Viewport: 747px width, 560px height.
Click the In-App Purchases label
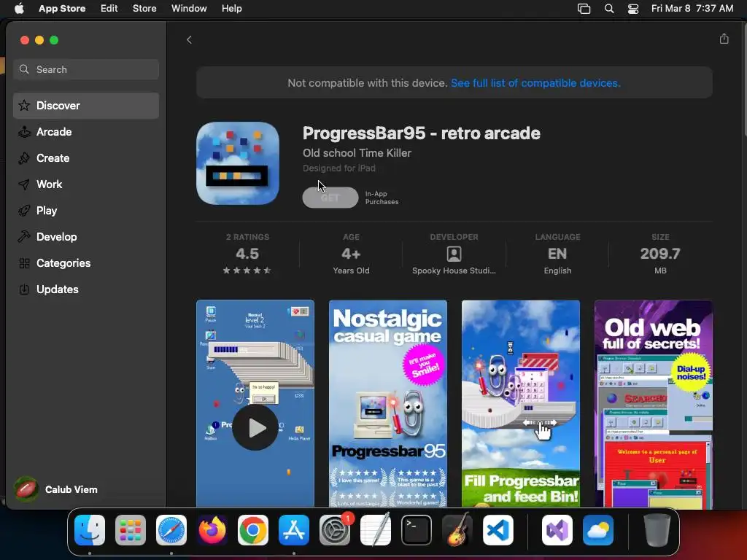[x=382, y=198]
